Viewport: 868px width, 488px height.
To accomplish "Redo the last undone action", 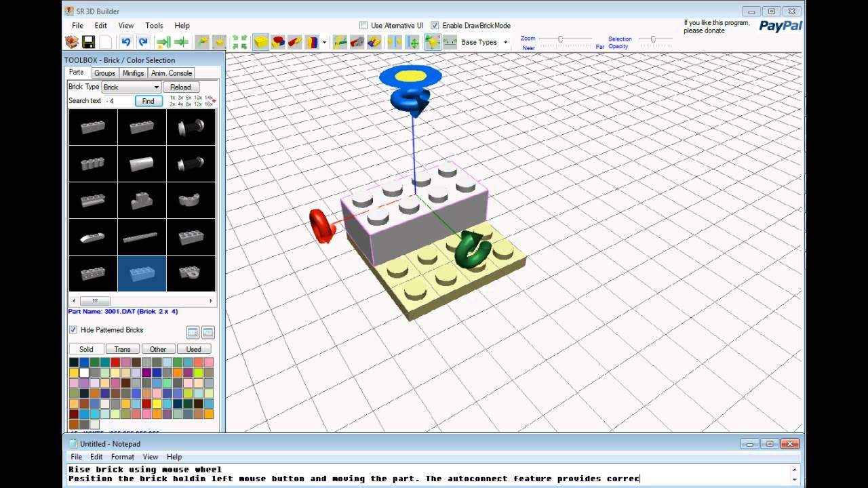I will coord(143,42).
